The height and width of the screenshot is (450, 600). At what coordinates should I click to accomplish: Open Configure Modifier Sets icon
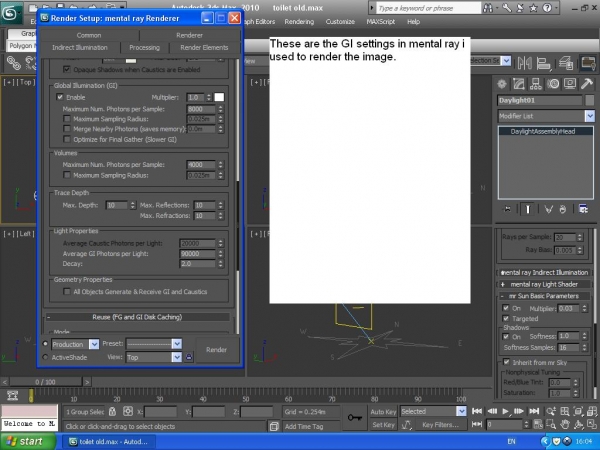click(x=583, y=209)
